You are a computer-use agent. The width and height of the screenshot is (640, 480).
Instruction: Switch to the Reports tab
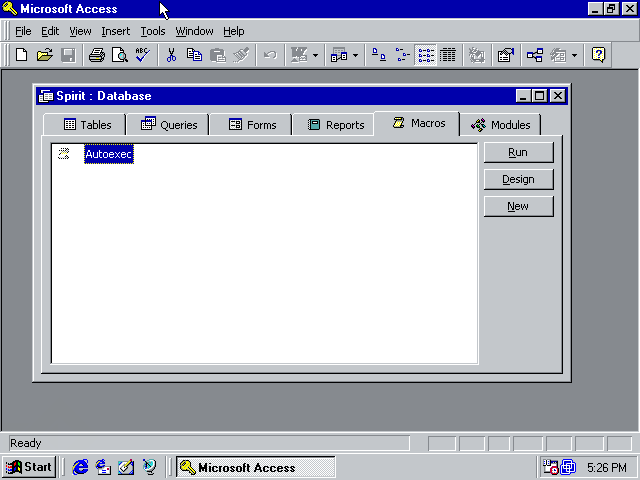(334, 124)
